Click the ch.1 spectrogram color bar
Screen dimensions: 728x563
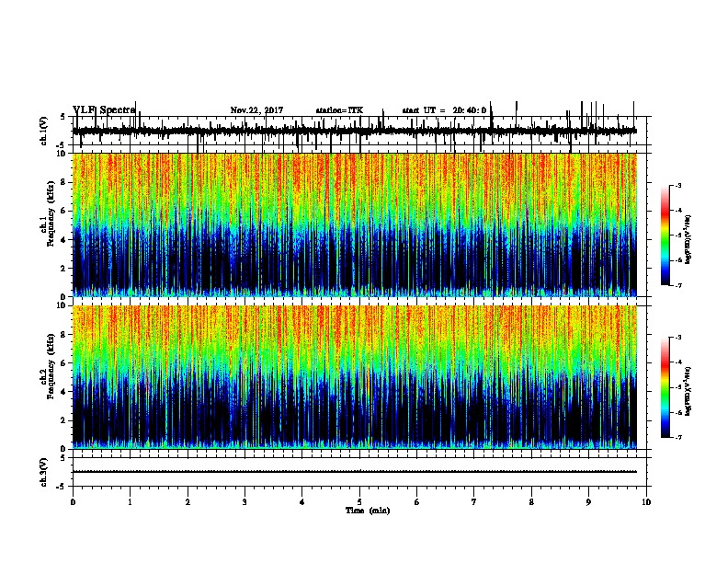(x=665, y=236)
